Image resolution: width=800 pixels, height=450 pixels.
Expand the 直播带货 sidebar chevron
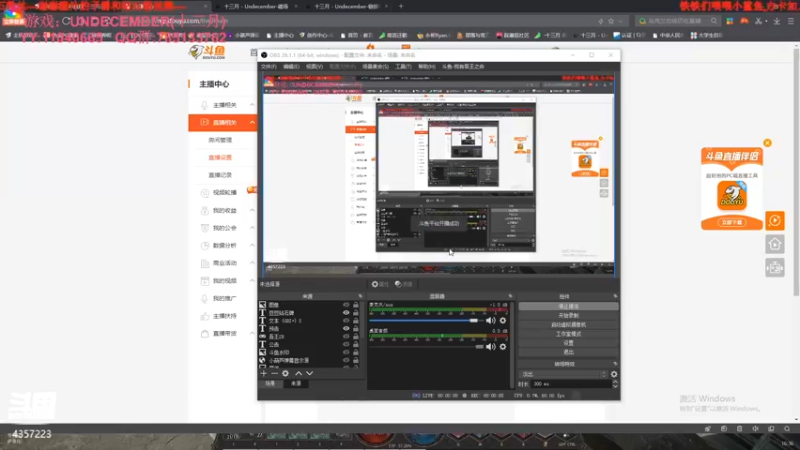tap(252, 333)
